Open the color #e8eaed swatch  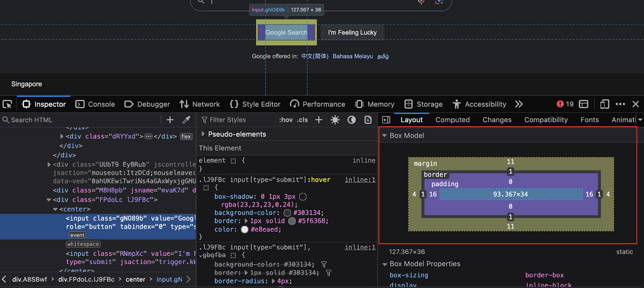(x=245, y=229)
